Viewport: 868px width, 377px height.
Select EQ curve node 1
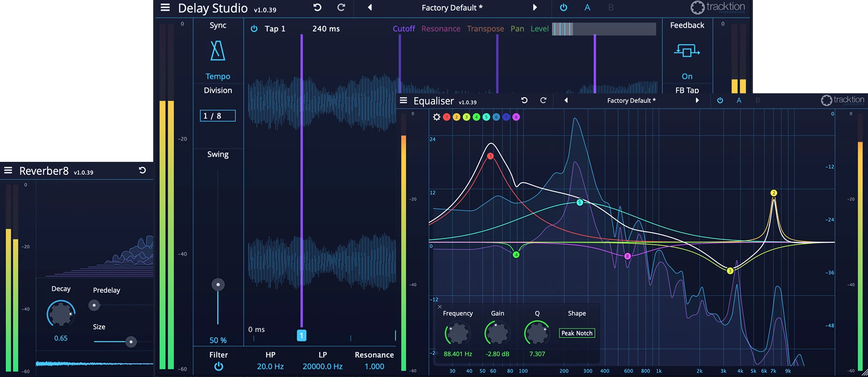tap(490, 156)
